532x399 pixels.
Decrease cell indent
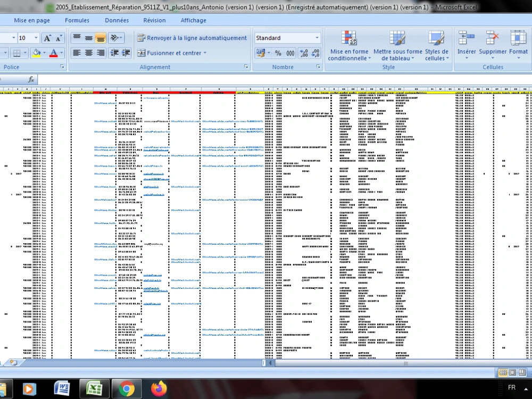pos(114,53)
